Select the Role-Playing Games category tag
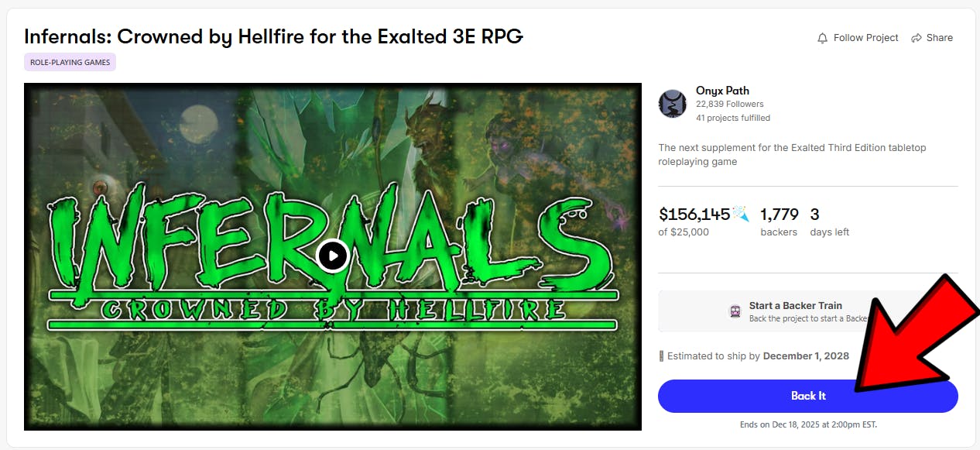This screenshot has height=450, width=980. (70, 62)
